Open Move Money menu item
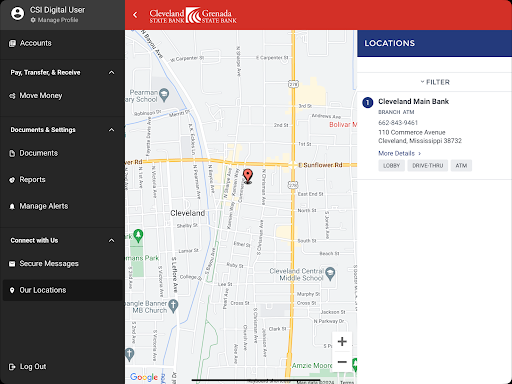This screenshot has width=512, height=384. click(x=62, y=96)
